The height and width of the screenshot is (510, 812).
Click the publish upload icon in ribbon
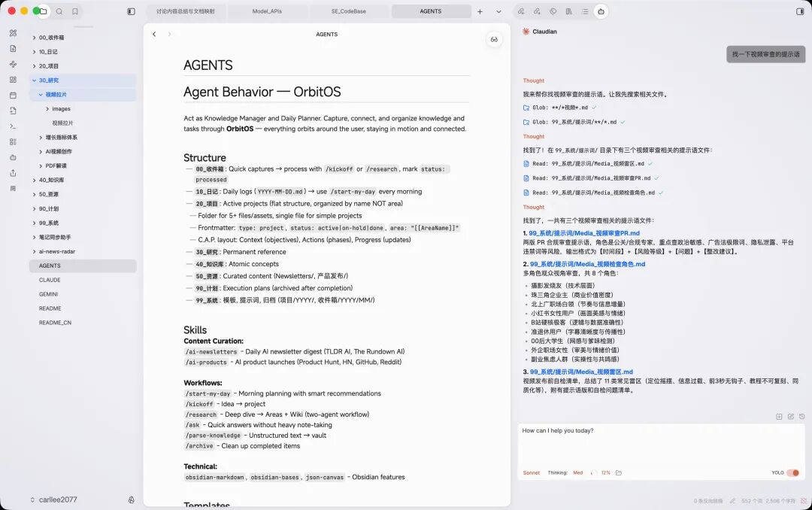13,172
